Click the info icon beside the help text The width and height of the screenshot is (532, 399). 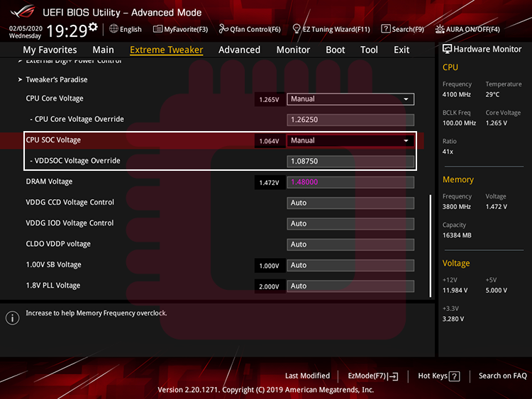(12, 317)
